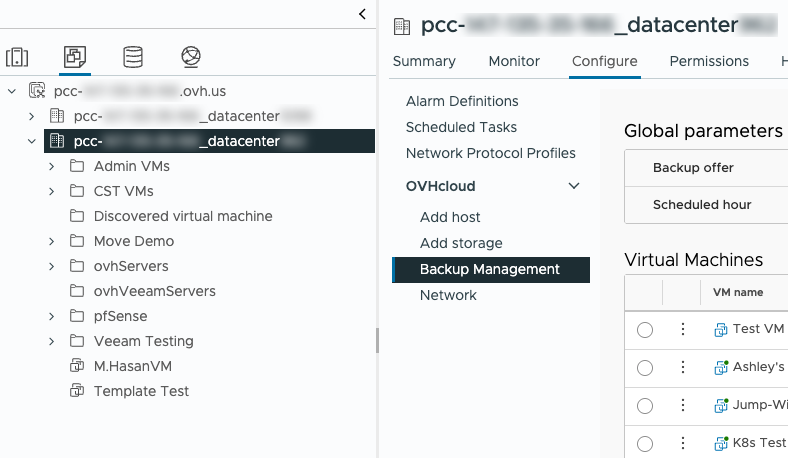Screen dimensions: 788x458
Task: Click the vCenter server icon for pcc ovh.us
Action: tap(37, 90)
